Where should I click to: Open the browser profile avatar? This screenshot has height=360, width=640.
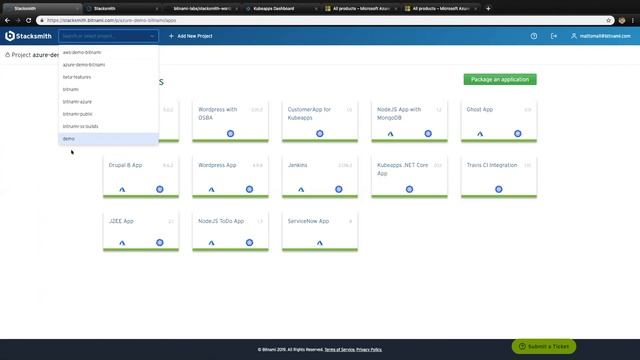622,20
